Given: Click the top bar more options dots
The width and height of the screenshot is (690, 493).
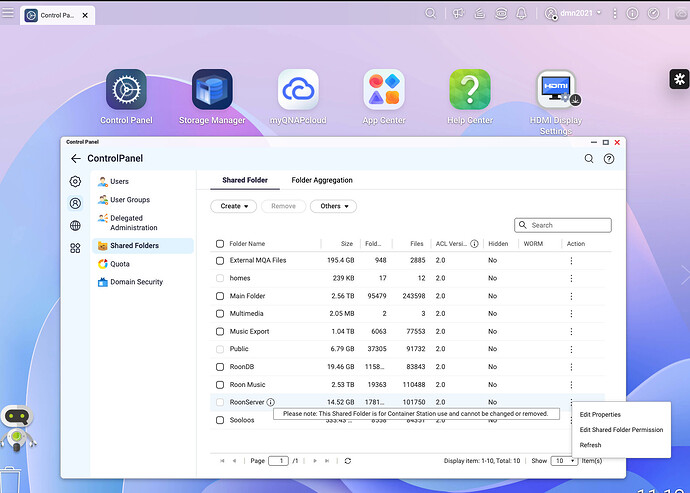Looking at the screenshot, I should pos(614,14).
